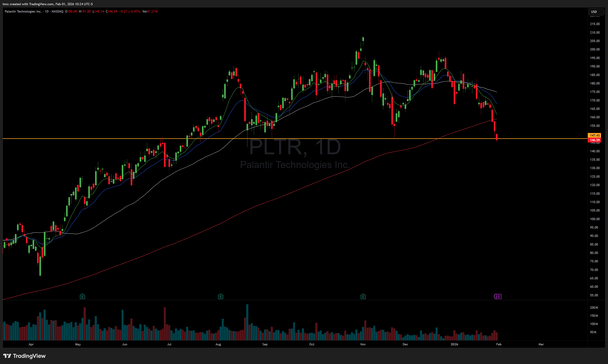Click the red 146.59 last price label
This screenshot has width=608, height=364.
595,140
